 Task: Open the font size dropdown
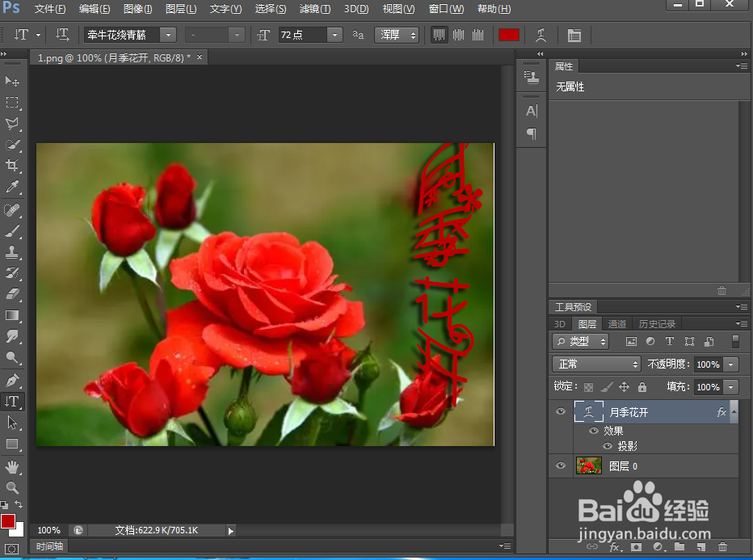334,35
